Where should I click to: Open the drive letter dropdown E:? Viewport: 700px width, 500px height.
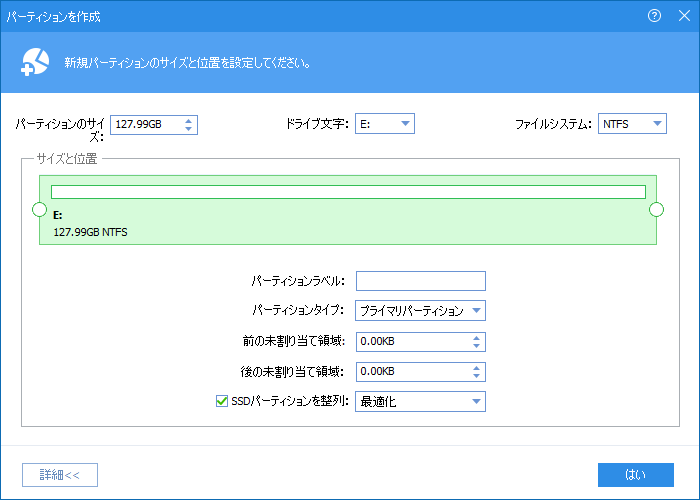(x=385, y=124)
